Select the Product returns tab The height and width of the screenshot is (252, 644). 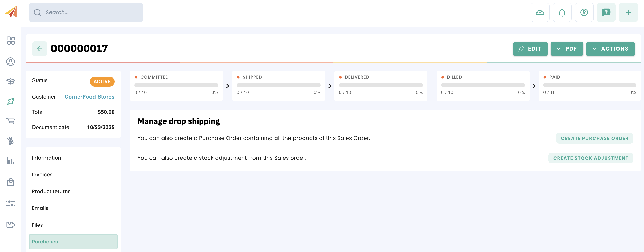coord(51,191)
